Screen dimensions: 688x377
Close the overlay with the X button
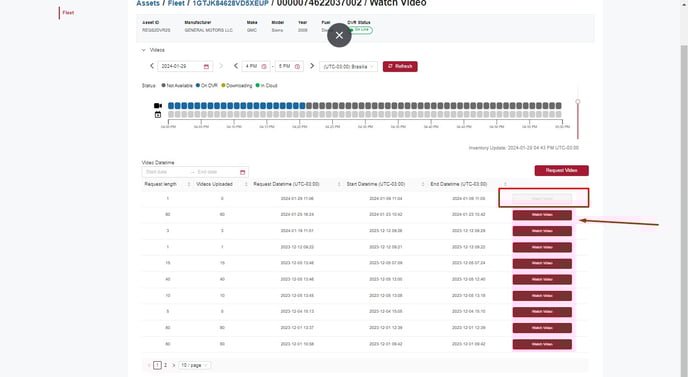click(339, 36)
